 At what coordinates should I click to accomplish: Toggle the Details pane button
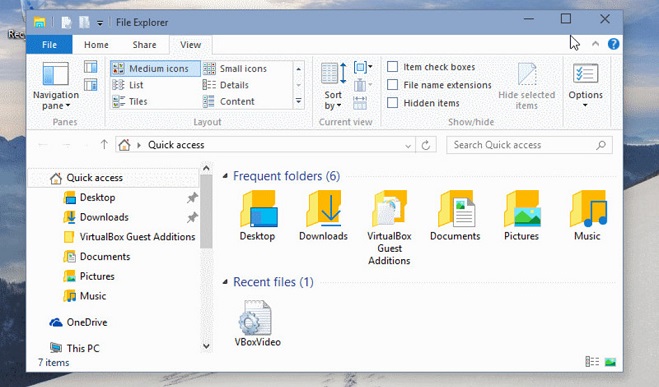click(x=90, y=85)
